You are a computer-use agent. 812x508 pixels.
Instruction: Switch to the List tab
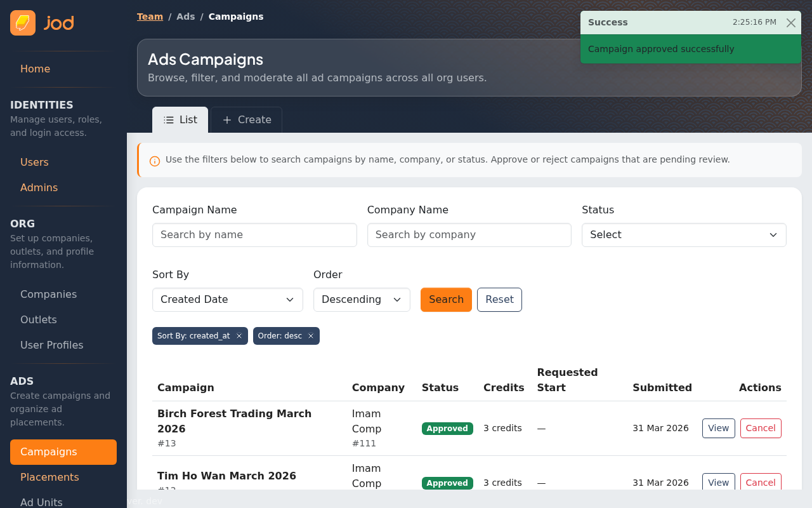[x=180, y=120]
